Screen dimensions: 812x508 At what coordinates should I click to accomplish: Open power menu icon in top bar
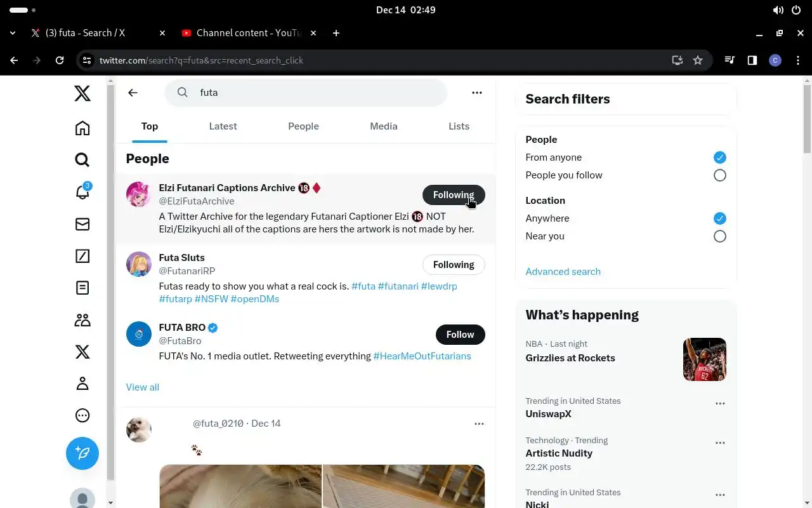[x=796, y=10]
